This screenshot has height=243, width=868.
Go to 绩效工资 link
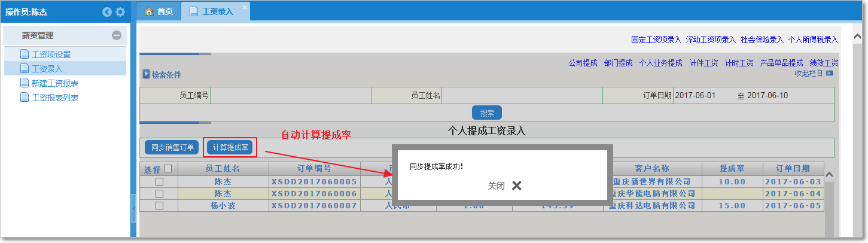824,63
